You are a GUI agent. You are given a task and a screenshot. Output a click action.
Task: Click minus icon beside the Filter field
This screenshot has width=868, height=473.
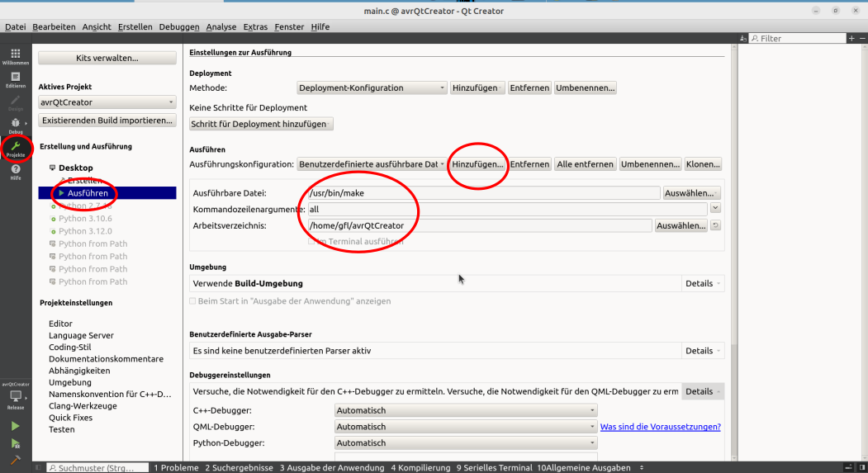pyautogui.click(x=862, y=38)
